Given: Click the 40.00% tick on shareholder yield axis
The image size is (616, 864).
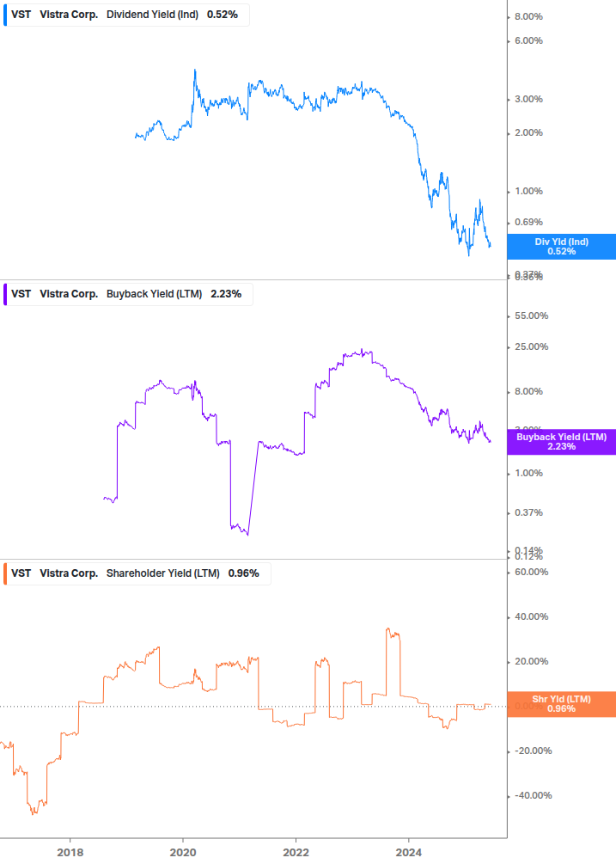Looking at the screenshot, I should [x=531, y=617].
